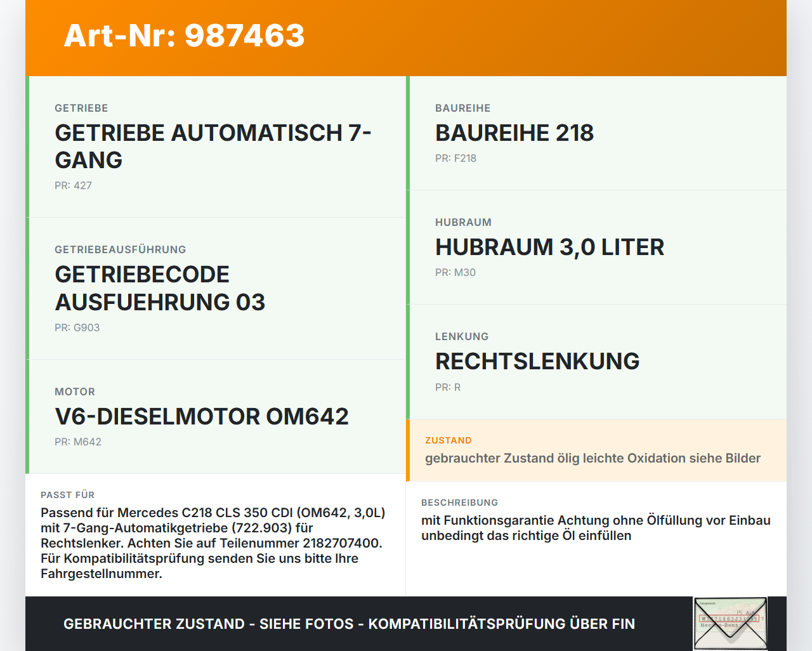
Task: Open the BAUREIHE 218 tab
Action: (514, 133)
